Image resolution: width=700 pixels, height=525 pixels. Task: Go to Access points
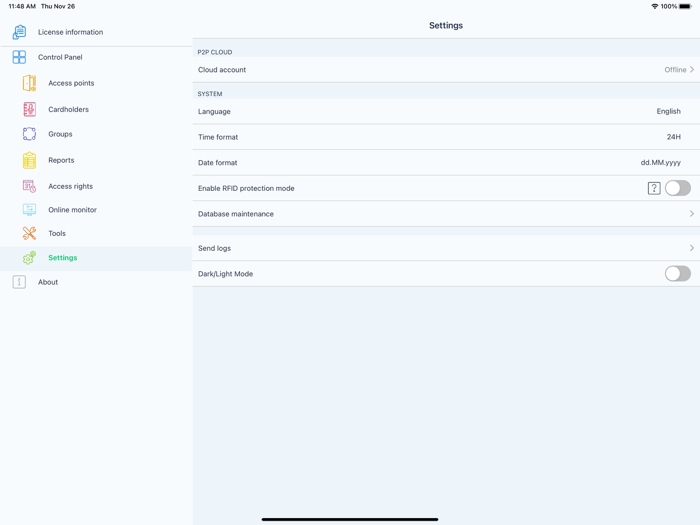coord(71,83)
